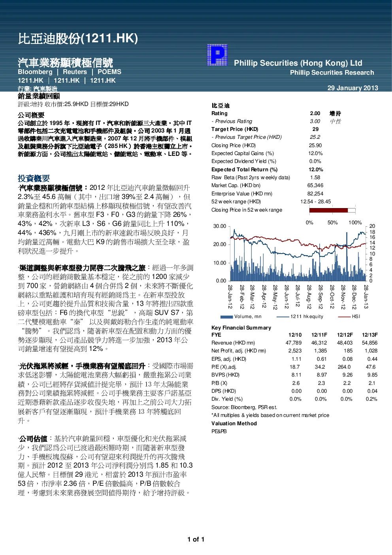The image size is (392, 555).
Task: Click the Enterprise Value 82,254
Action: coord(315,194)
